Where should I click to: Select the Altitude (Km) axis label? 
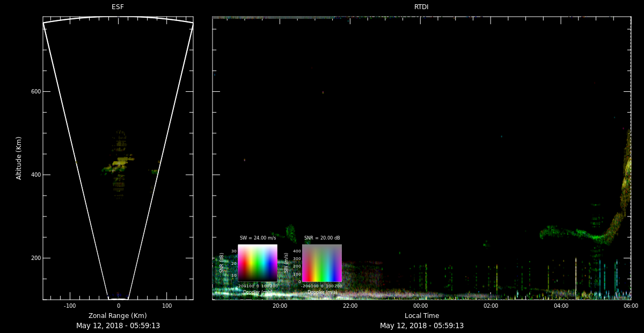[19, 158]
